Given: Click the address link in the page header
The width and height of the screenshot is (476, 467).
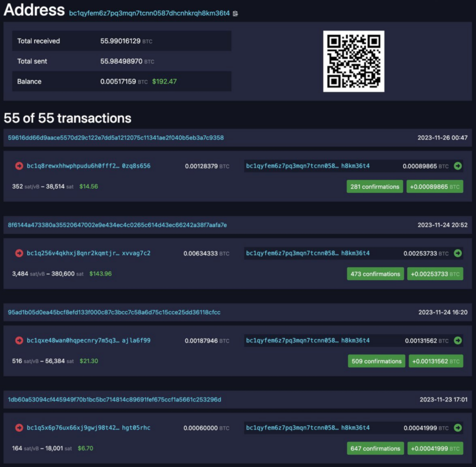Looking at the screenshot, I should pos(149,13).
